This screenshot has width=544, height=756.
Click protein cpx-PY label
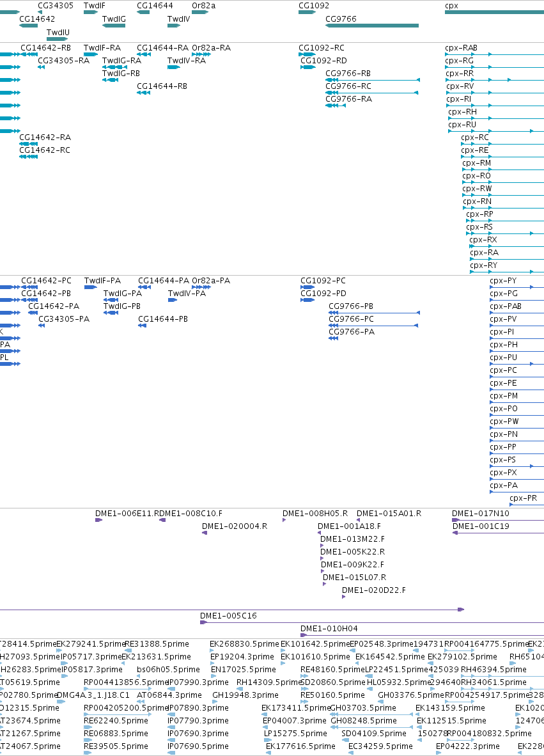click(502, 281)
